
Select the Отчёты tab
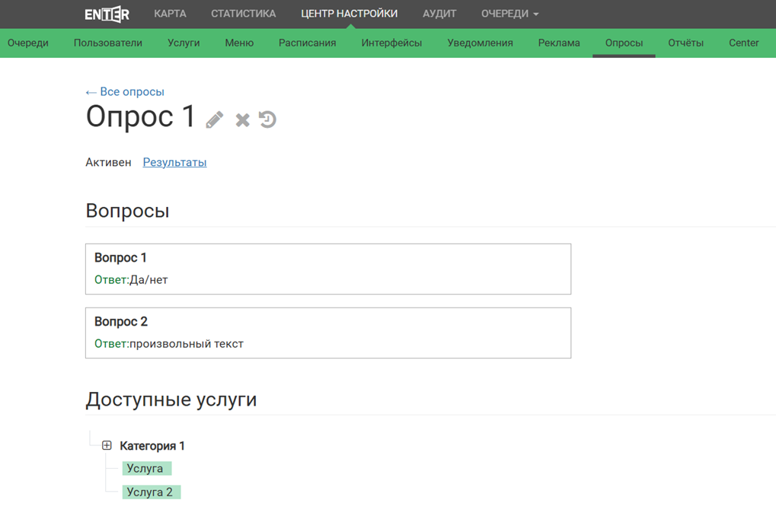685,43
